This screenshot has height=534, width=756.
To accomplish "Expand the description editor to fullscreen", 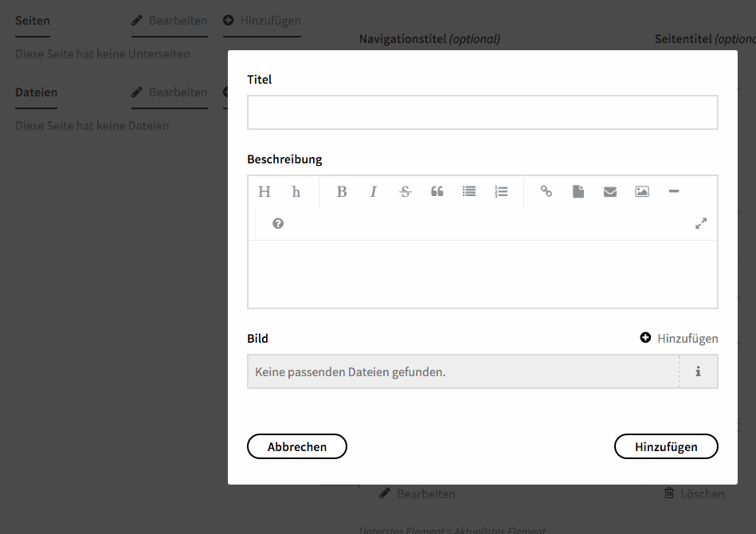I will 701,224.
